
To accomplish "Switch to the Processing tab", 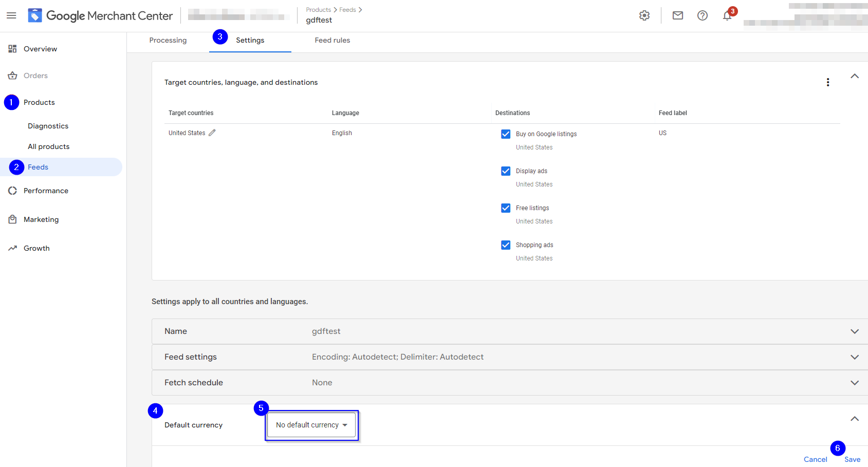I will (168, 40).
